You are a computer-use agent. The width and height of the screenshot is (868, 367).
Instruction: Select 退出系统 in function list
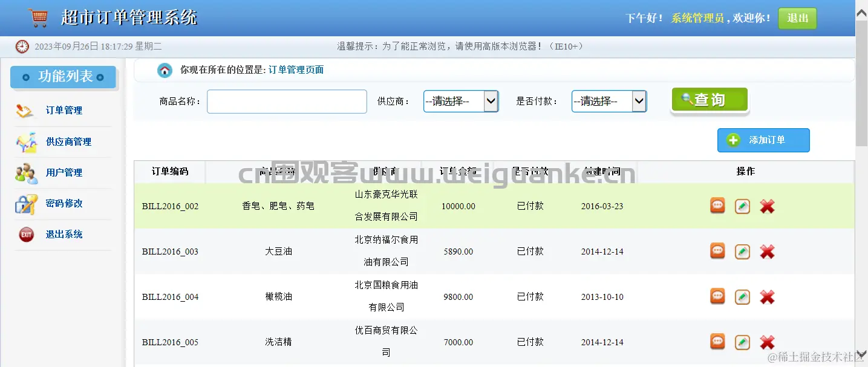[64, 235]
